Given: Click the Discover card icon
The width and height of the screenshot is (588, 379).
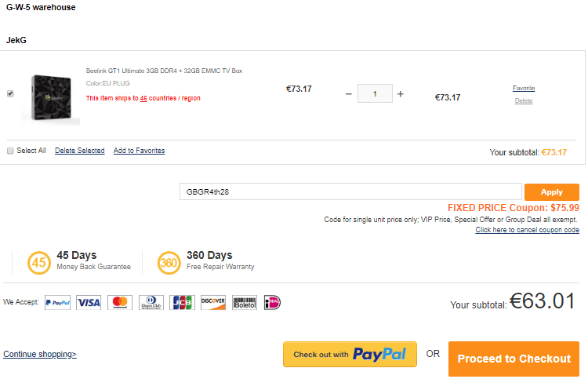Looking at the screenshot, I should coord(212,302).
